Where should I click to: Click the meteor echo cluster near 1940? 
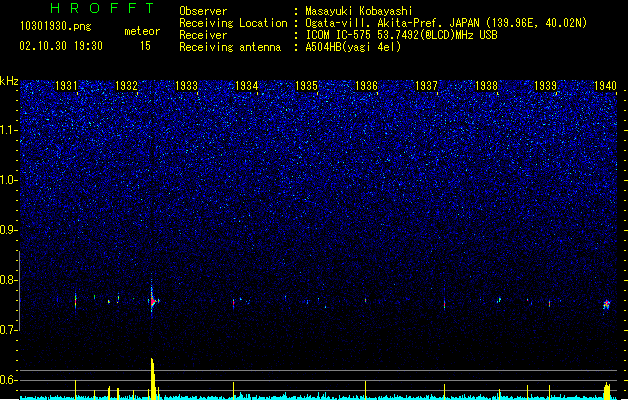pos(607,305)
